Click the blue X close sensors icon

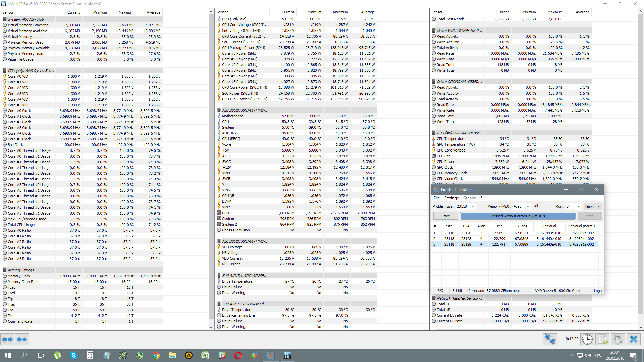pos(633,339)
